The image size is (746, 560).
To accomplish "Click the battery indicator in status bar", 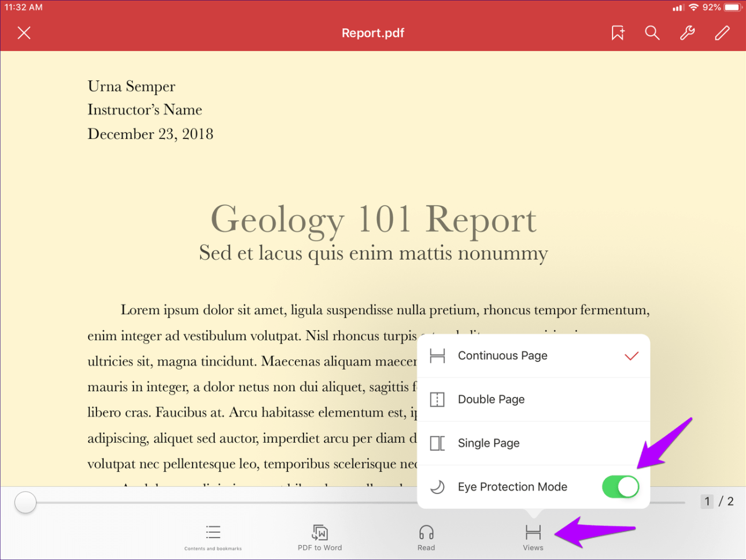I will click(732, 8).
